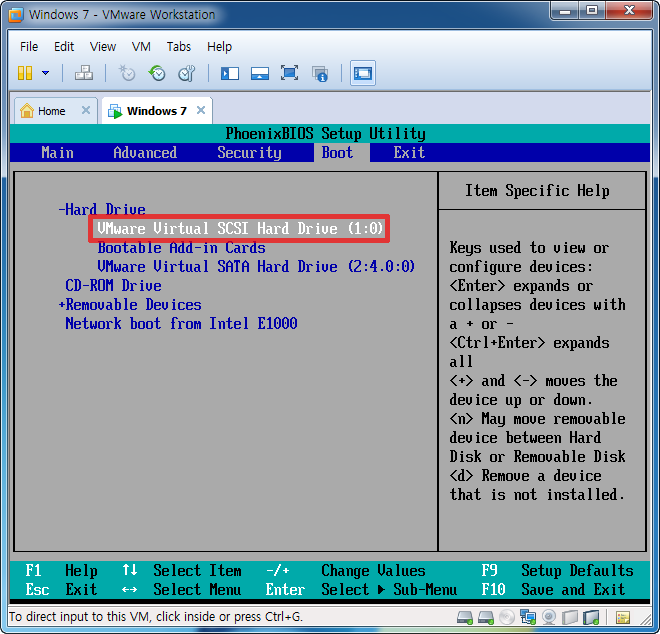The width and height of the screenshot is (660, 634).
Task: Click the Select Menu footer label
Action: tap(197, 589)
